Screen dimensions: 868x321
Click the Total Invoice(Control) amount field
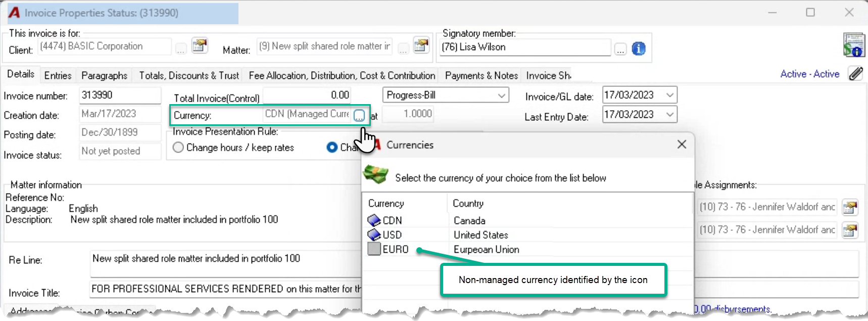[x=307, y=95]
